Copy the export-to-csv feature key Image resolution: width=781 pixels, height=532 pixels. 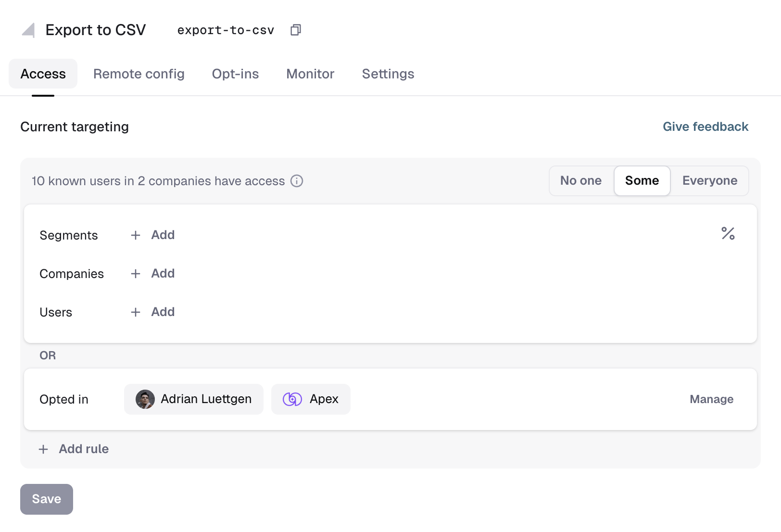(296, 30)
